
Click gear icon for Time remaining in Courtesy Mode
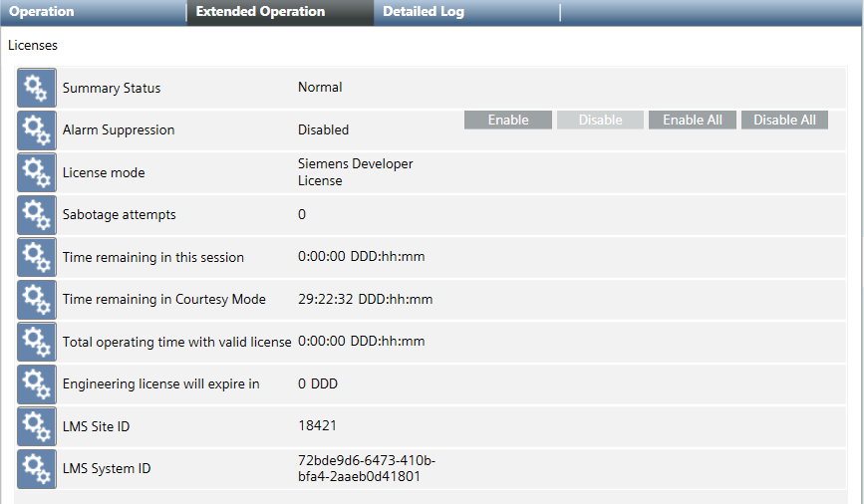pyautogui.click(x=37, y=299)
